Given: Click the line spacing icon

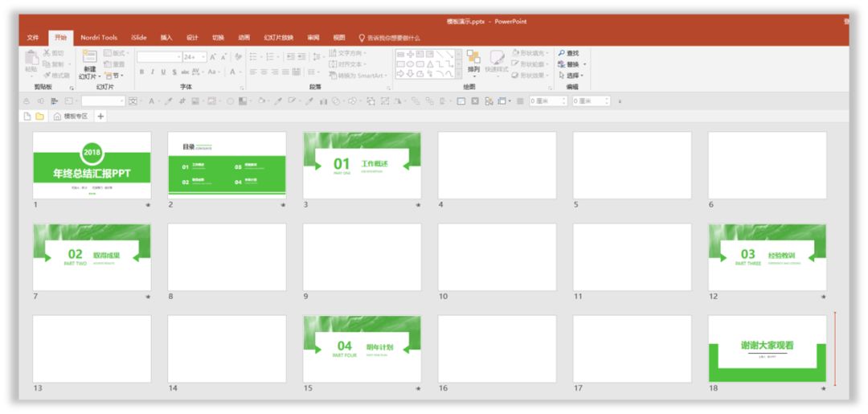Looking at the screenshot, I should point(317,57).
